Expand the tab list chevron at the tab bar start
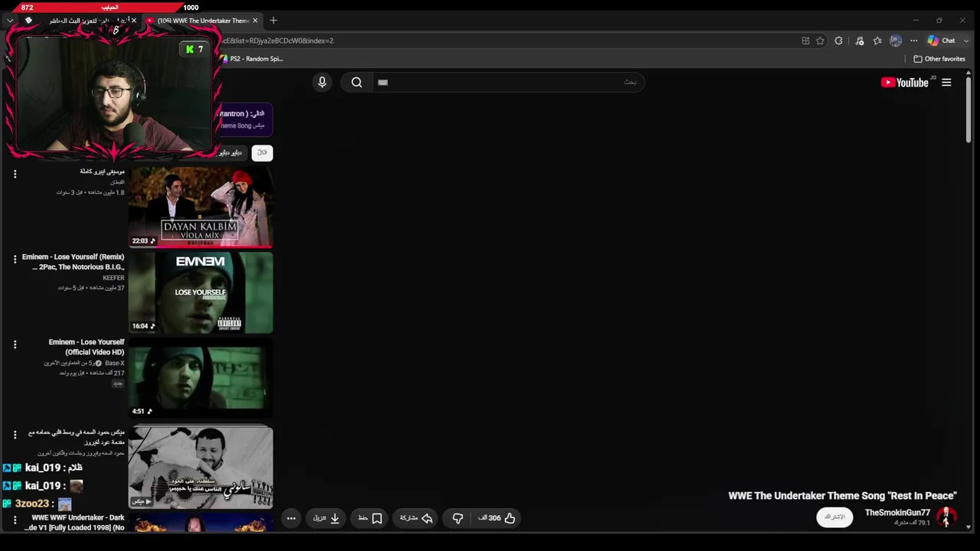Image resolution: width=980 pixels, height=551 pixels. point(9,21)
